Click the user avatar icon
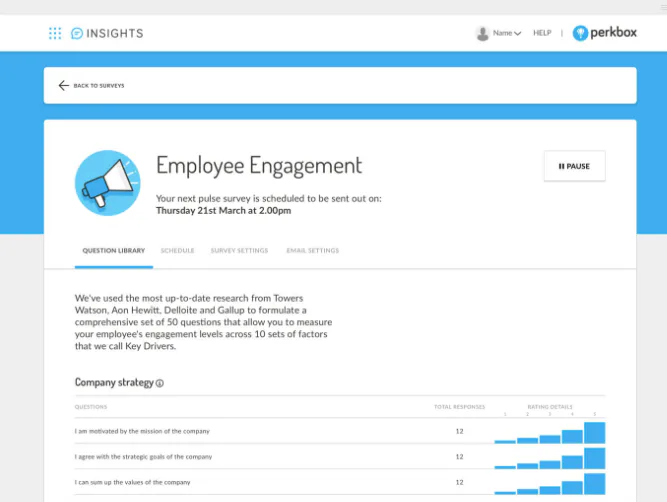The width and height of the screenshot is (667, 502). [x=482, y=33]
